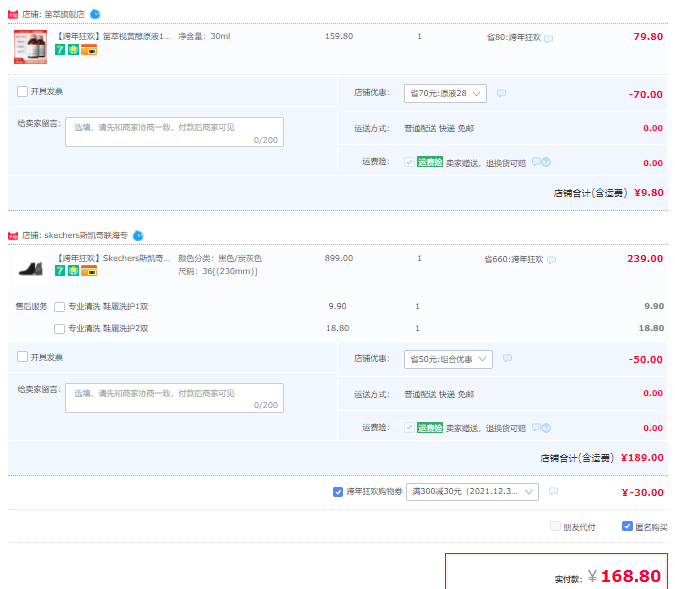Click serum price 79.80
Screen dimensions: 675x589
pyautogui.click(x=648, y=37)
